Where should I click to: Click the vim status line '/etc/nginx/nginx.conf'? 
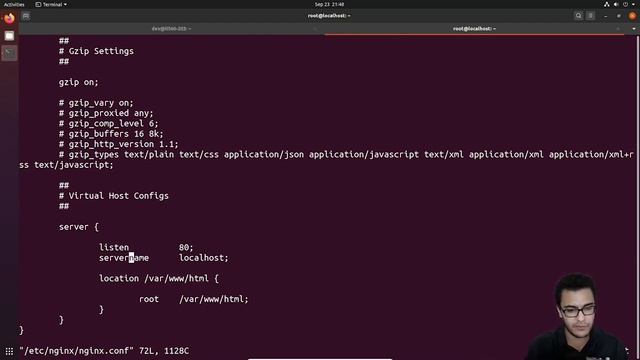pos(104,351)
